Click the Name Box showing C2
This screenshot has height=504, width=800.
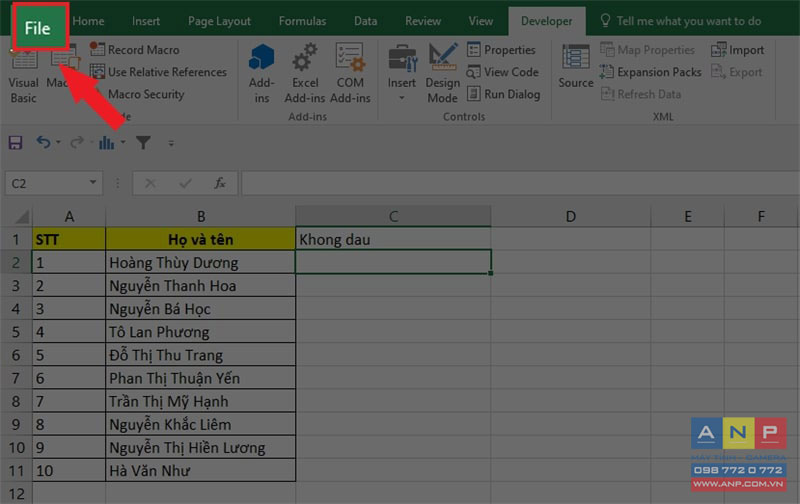pos(46,183)
